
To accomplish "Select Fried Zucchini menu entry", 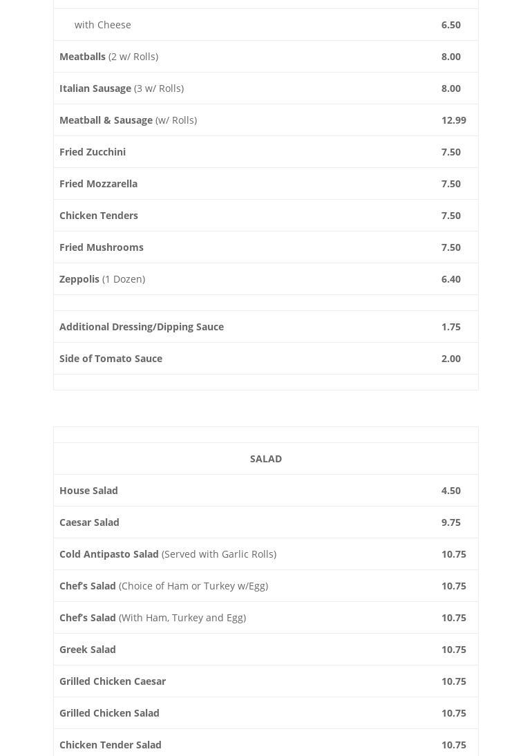I will 93,152.
